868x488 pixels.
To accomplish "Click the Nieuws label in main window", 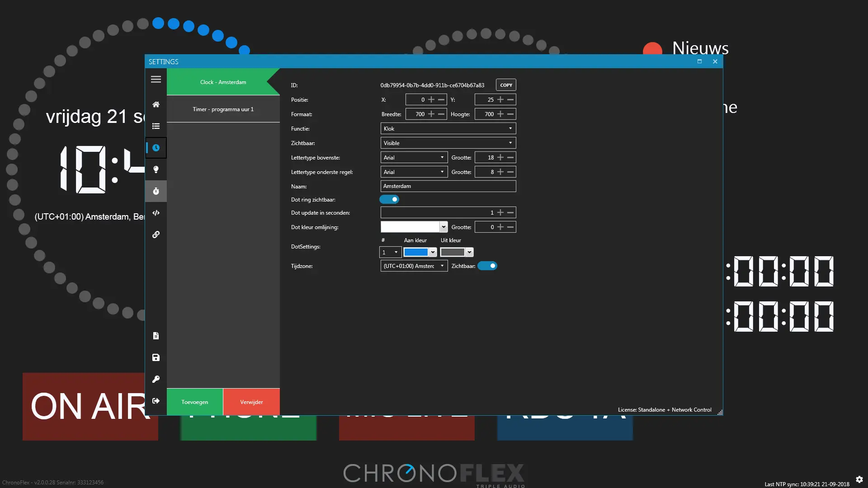I will coord(700,48).
